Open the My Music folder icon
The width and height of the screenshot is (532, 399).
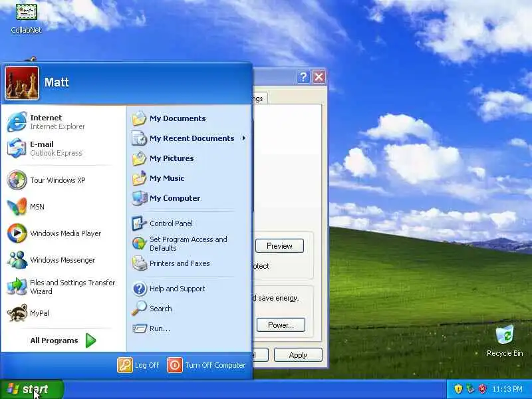pyautogui.click(x=139, y=178)
